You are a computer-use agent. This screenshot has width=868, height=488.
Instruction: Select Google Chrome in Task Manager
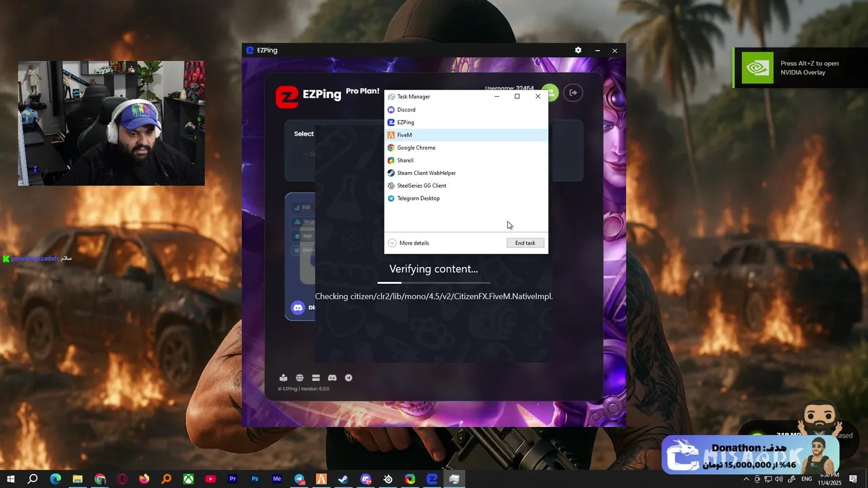point(466,148)
